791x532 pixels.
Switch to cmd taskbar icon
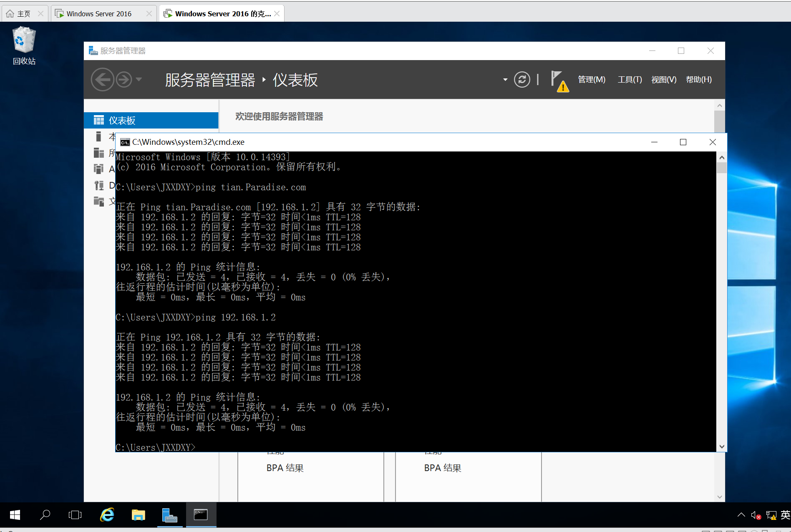click(201, 515)
